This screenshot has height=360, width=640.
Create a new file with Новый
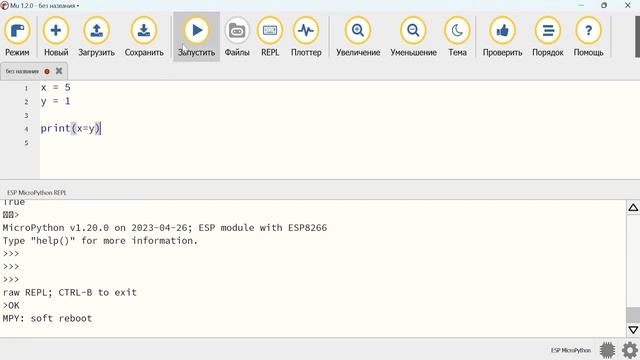(x=56, y=37)
